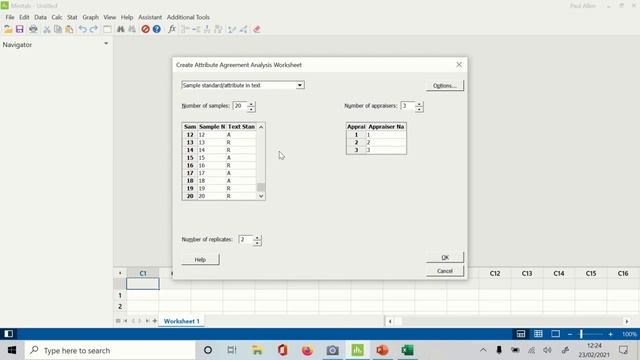Image resolution: width=640 pixels, height=360 pixels.
Task: Open the Assistant menu
Action: 150,17
